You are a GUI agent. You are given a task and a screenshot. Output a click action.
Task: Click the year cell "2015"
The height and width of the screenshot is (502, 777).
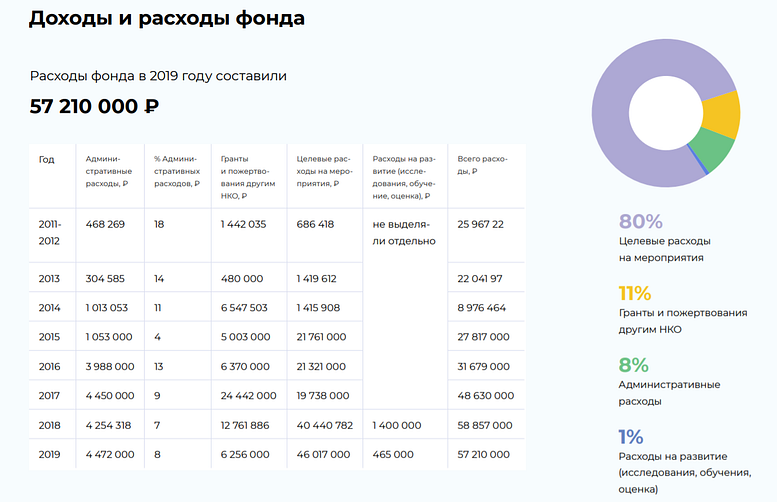pos(50,337)
